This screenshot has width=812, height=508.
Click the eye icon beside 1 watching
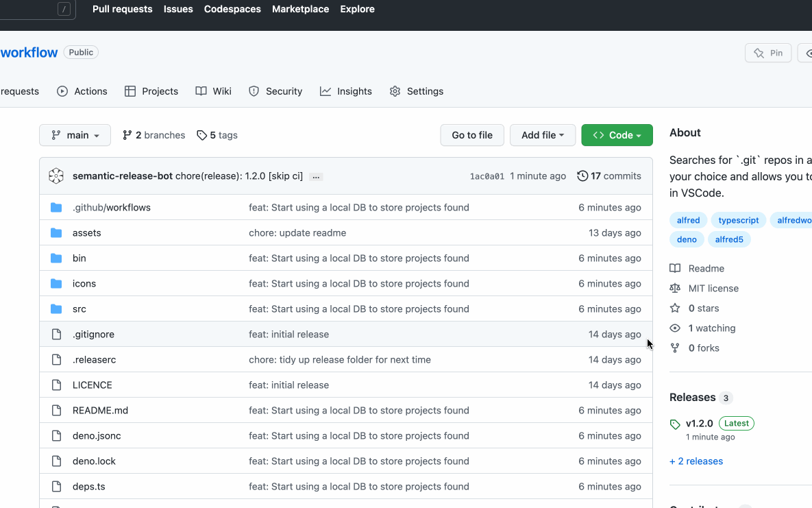(675, 328)
